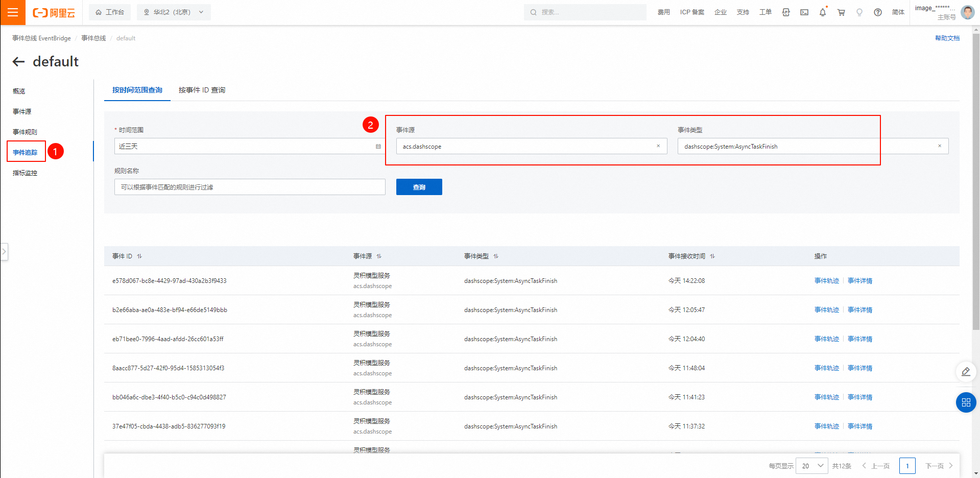Go to the 下一页 next page
980x478 pixels.
[939, 466]
